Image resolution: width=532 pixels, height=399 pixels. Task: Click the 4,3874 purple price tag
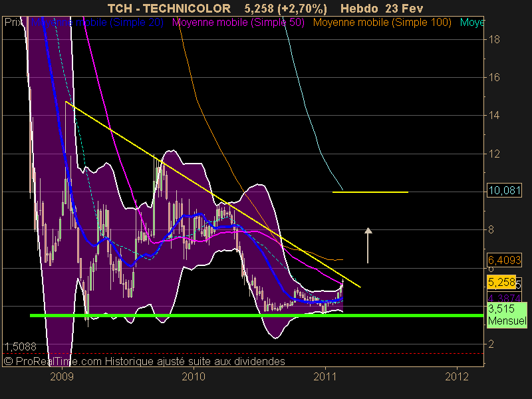[504, 298]
